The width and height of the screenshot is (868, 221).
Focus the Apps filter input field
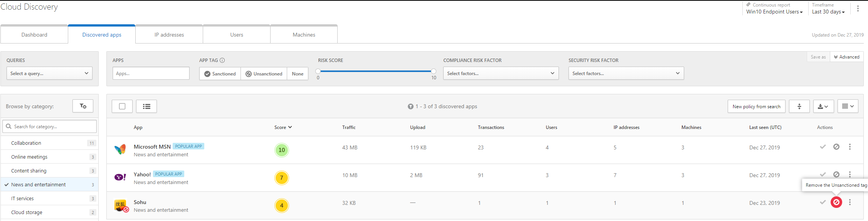151,73
